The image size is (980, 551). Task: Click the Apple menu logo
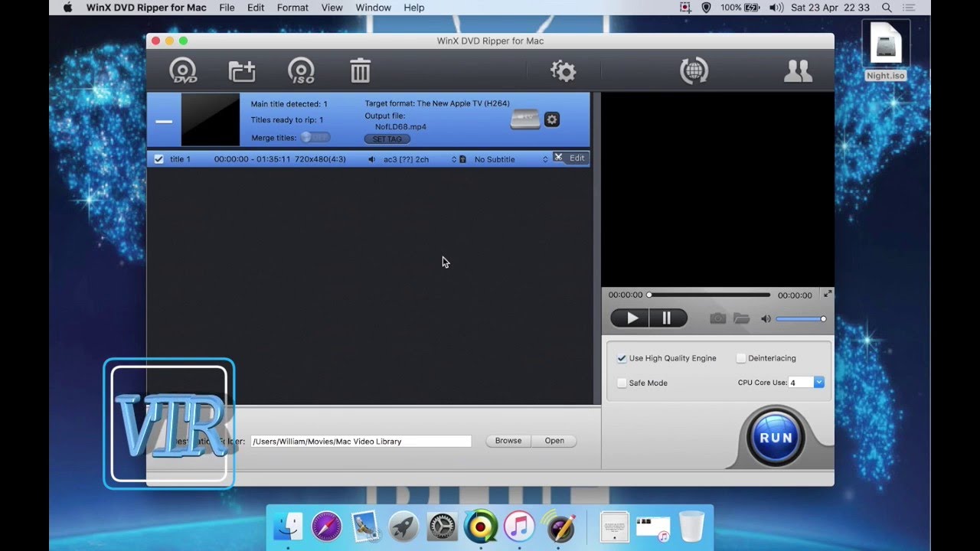67,8
